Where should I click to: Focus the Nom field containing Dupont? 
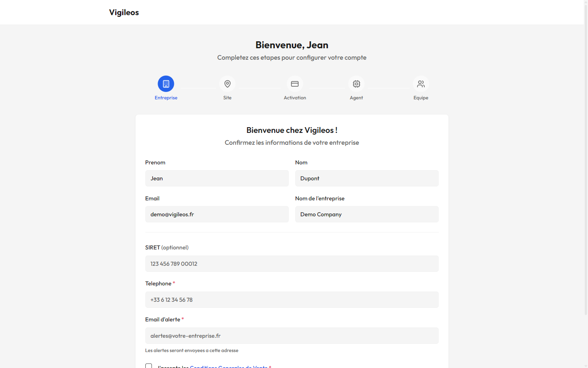coord(367,178)
